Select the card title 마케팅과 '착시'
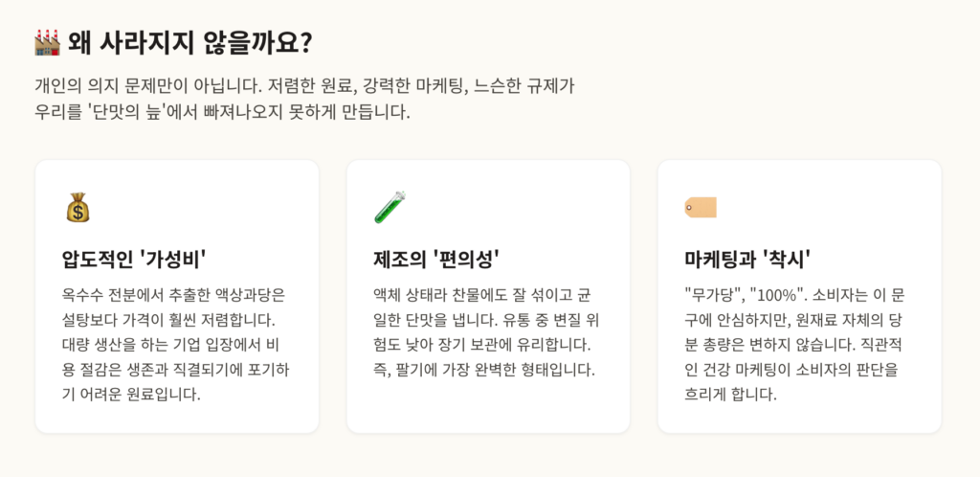Screen dimensions: 980x477 (749, 259)
